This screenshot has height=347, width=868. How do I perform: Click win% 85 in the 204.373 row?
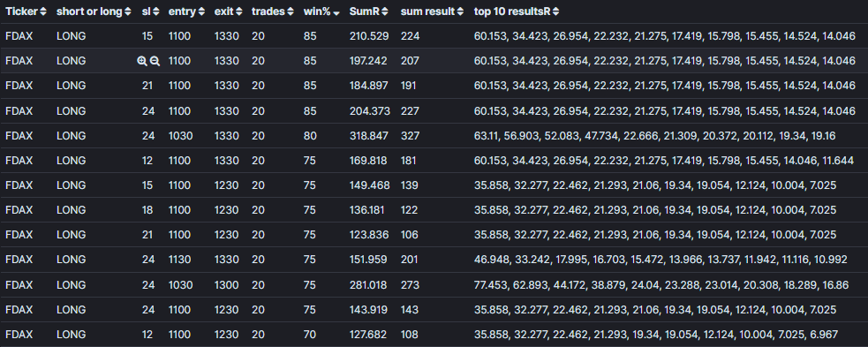(x=310, y=111)
